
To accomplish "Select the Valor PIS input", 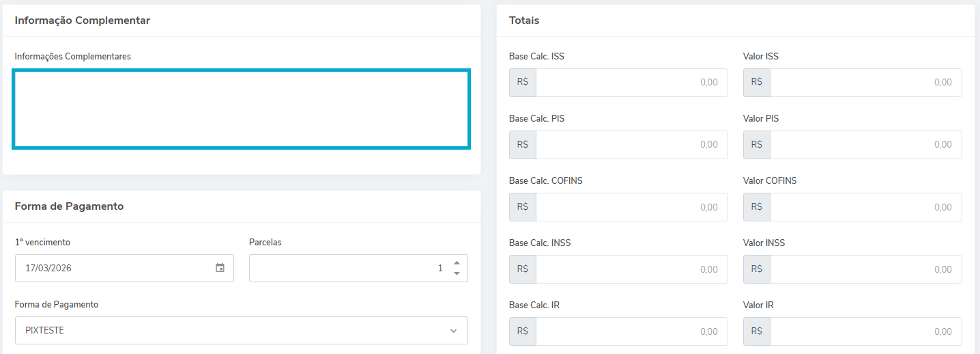I will pos(865,145).
